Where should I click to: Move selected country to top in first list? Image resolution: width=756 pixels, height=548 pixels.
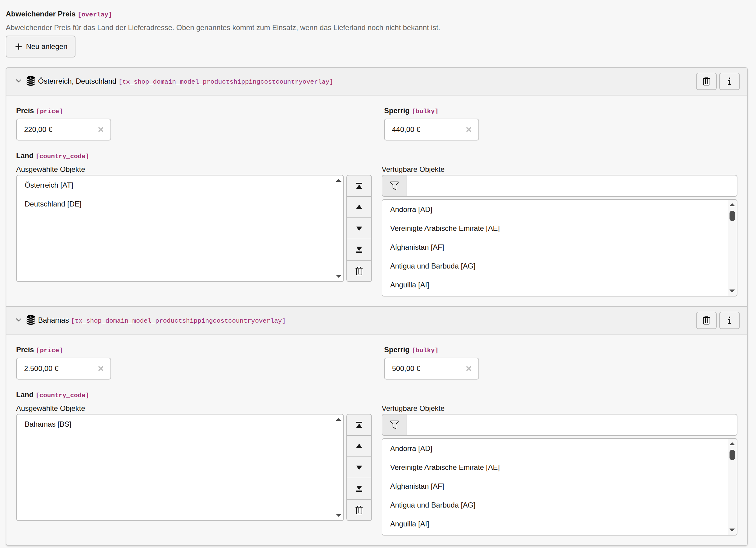click(359, 186)
